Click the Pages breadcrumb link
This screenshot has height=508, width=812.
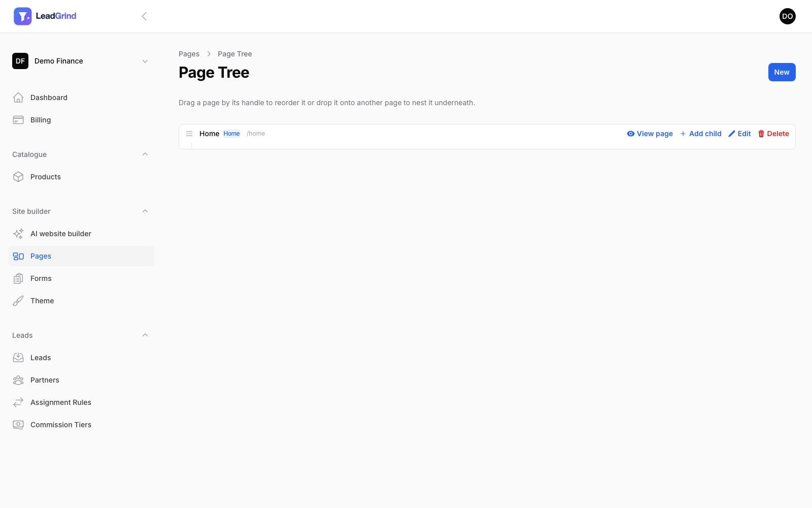click(189, 54)
